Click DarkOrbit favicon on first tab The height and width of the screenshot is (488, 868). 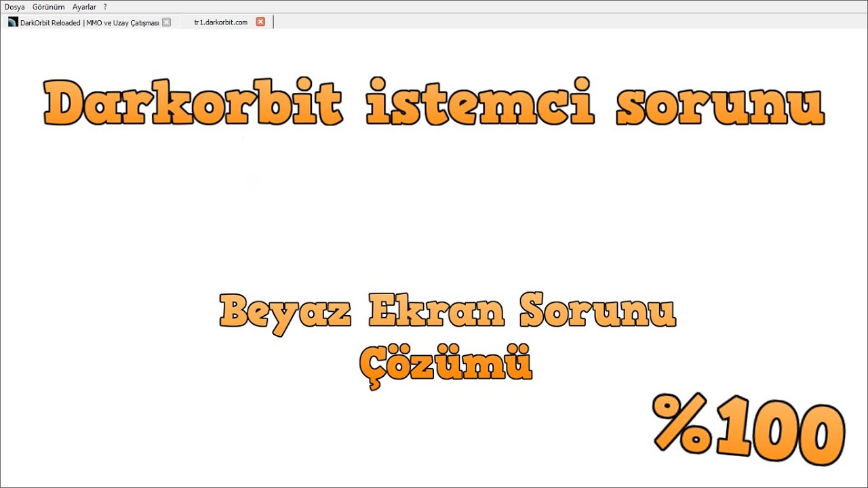pos(13,22)
